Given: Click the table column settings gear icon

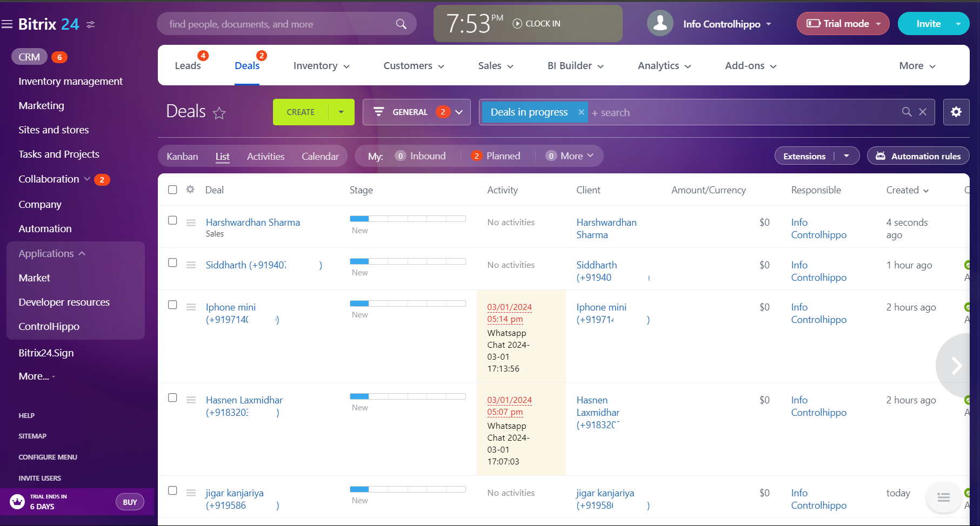Looking at the screenshot, I should [x=190, y=190].
